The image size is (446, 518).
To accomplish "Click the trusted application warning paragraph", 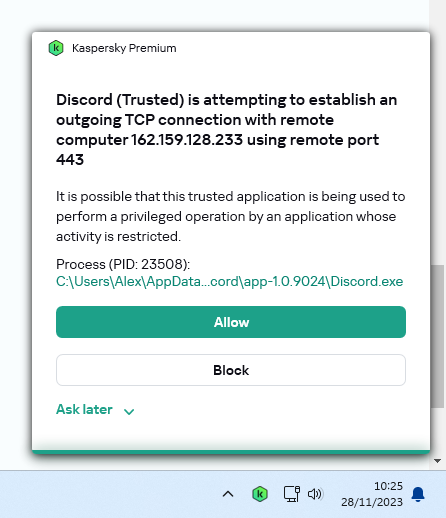I will (x=231, y=216).
